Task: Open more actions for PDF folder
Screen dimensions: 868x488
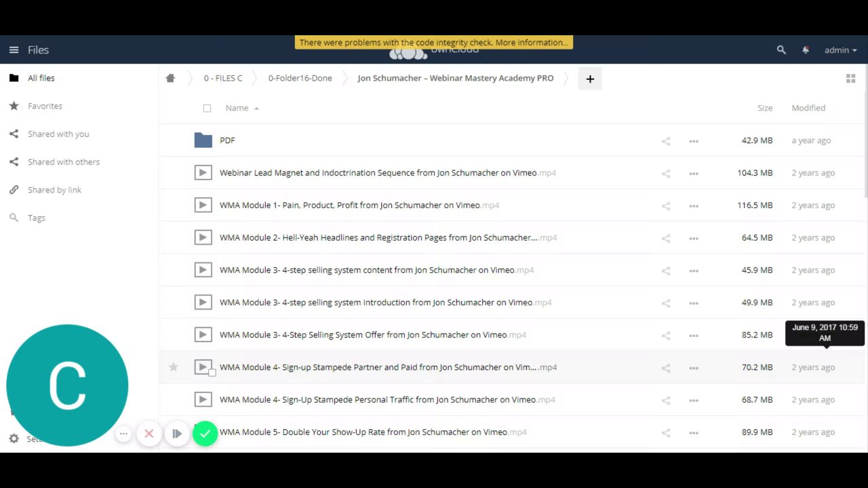Action: coord(694,141)
